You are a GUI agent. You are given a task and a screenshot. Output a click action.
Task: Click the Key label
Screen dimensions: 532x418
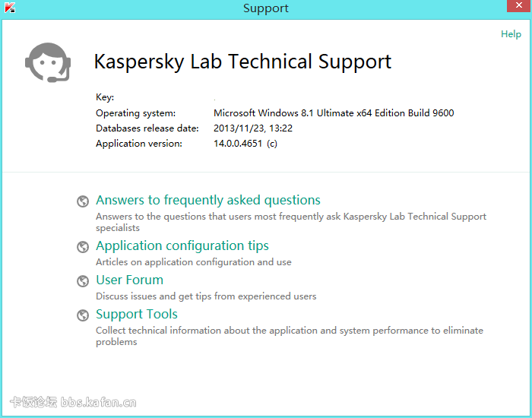[x=105, y=97]
